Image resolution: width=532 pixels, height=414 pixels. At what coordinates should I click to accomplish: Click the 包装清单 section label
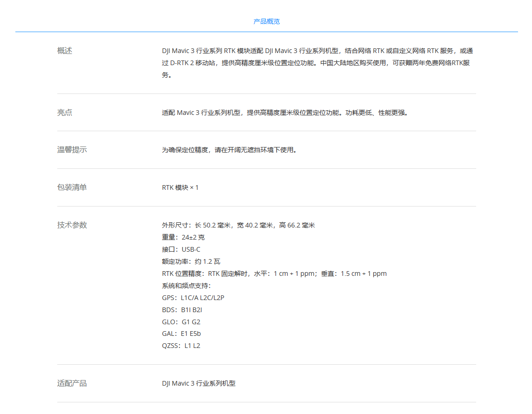pos(72,187)
